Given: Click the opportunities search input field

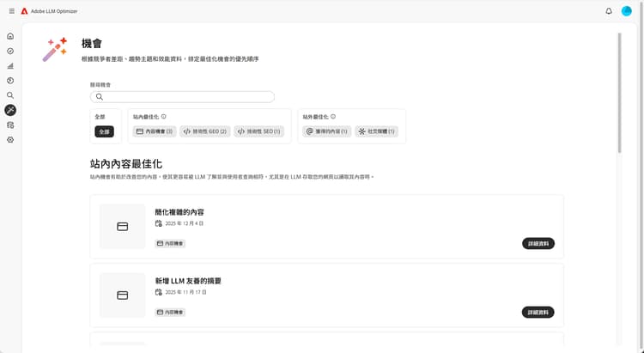Looking at the screenshot, I should coord(182,97).
